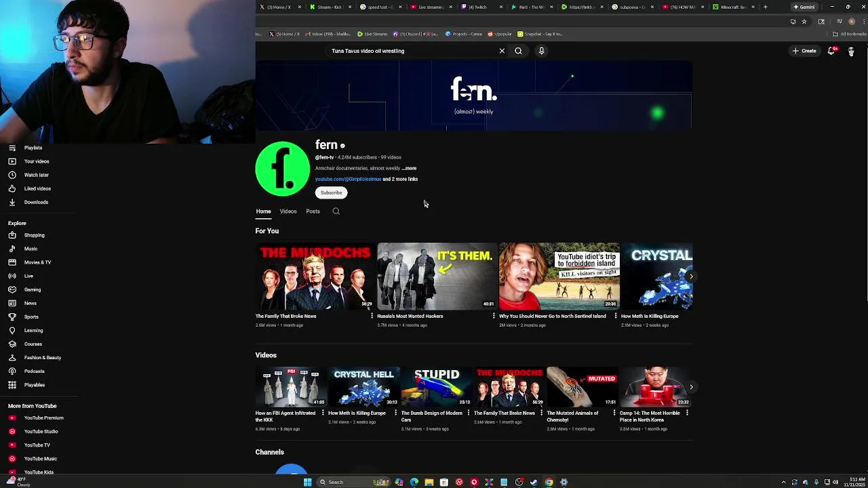The height and width of the screenshot is (488, 868).
Task: Play Russia's Most Wanted Hackers thumbnail
Action: (437, 277)
